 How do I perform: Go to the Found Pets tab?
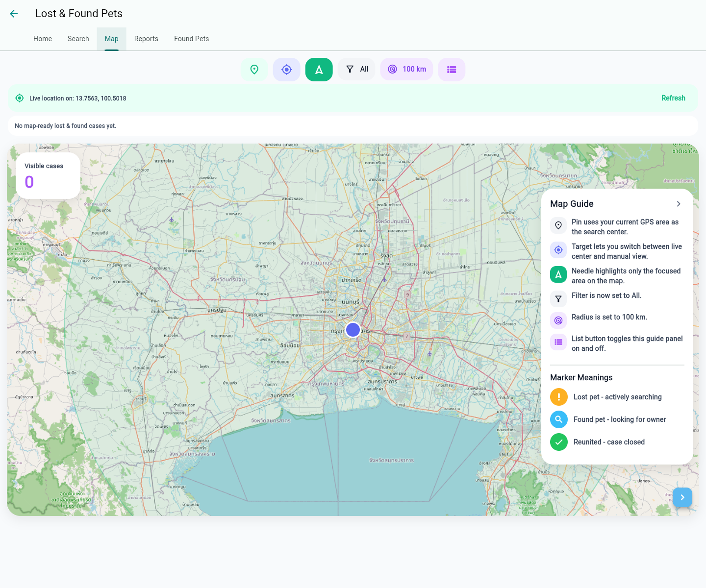click(x=192, y=39)
